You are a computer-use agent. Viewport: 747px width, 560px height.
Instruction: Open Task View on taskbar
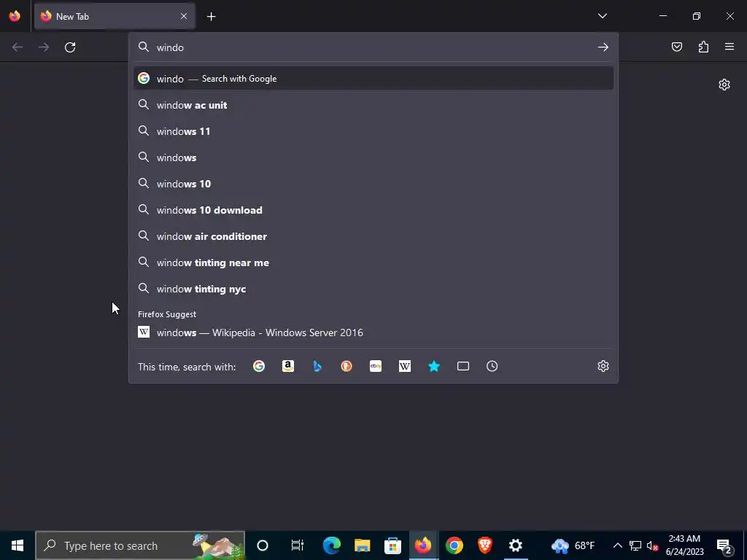pyautogui.click(x=298, y=545)
